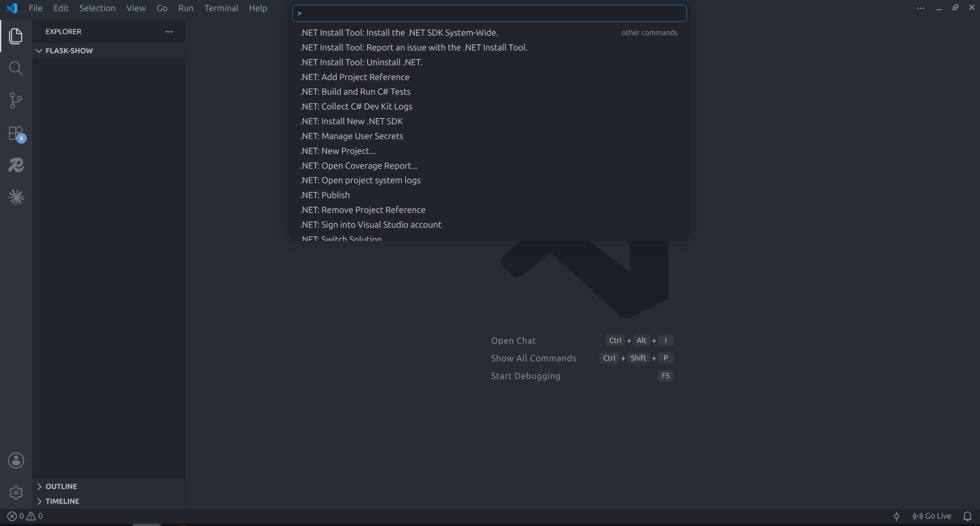
Task: Select .NET Install Tool: Report an issue
Action: [490, 48]
